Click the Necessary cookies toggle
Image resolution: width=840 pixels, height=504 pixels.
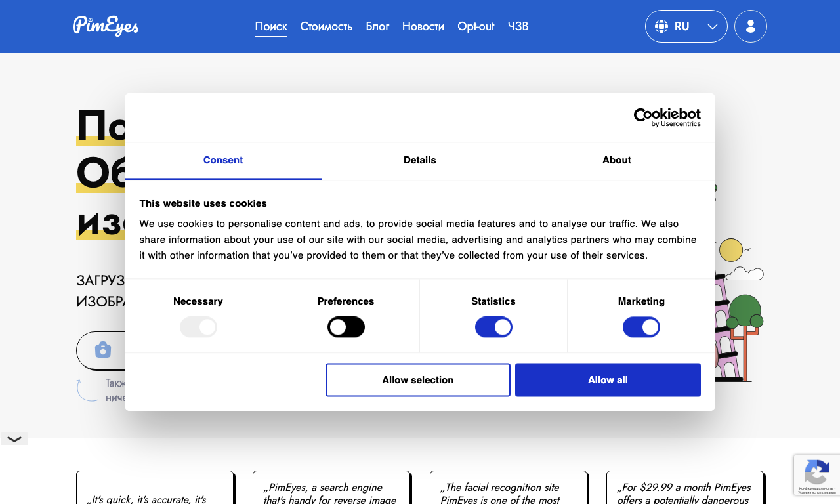click(x=198, y=327)
